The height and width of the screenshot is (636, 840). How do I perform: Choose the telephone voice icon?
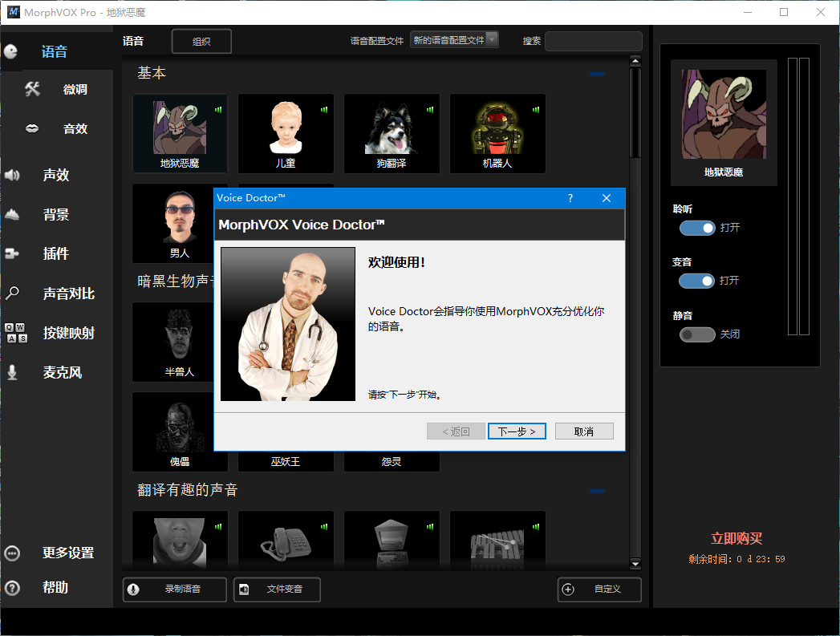pos(286,540)
